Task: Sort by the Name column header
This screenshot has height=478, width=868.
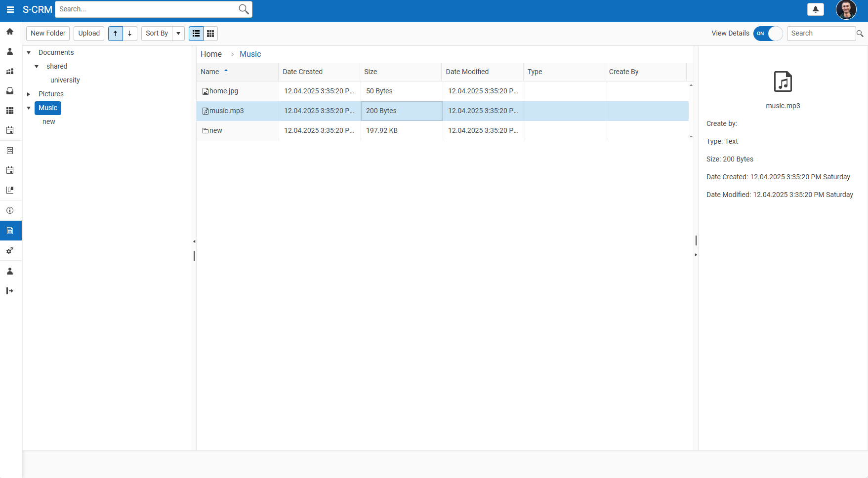Action: 238,72
